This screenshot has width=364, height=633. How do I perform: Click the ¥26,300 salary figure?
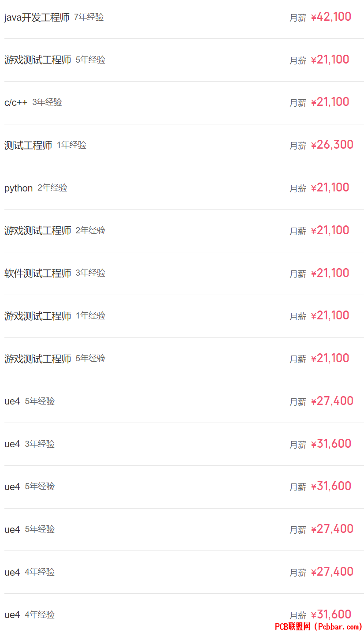coord(332,145)
